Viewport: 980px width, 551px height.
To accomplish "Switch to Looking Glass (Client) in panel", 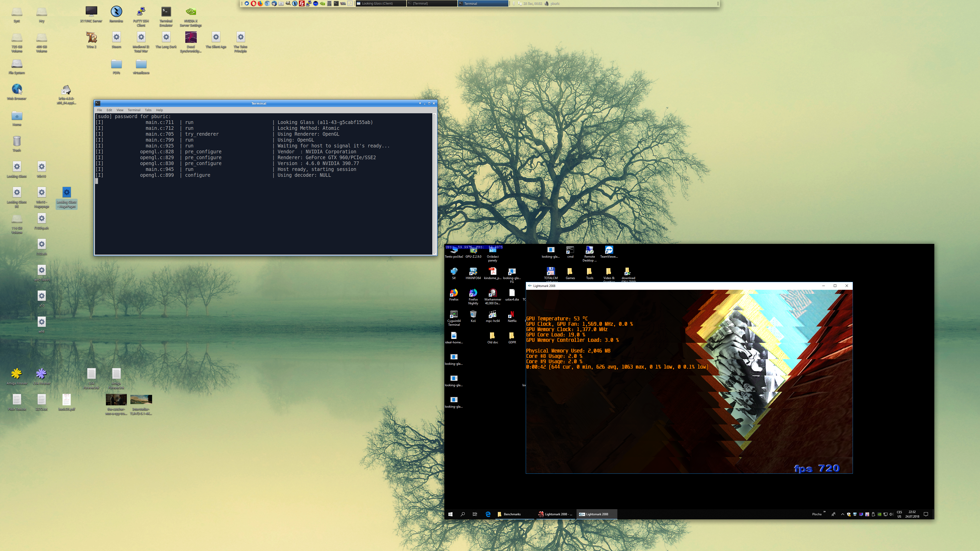I will [381, 3].
